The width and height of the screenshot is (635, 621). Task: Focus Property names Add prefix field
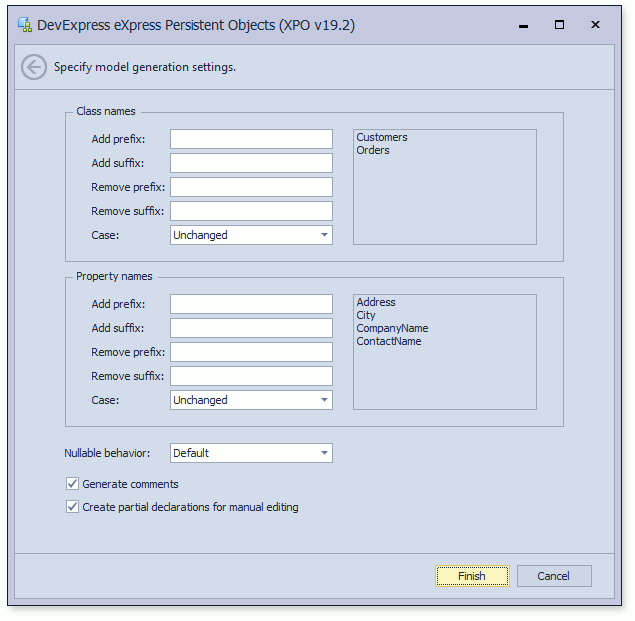click(251, 304)
